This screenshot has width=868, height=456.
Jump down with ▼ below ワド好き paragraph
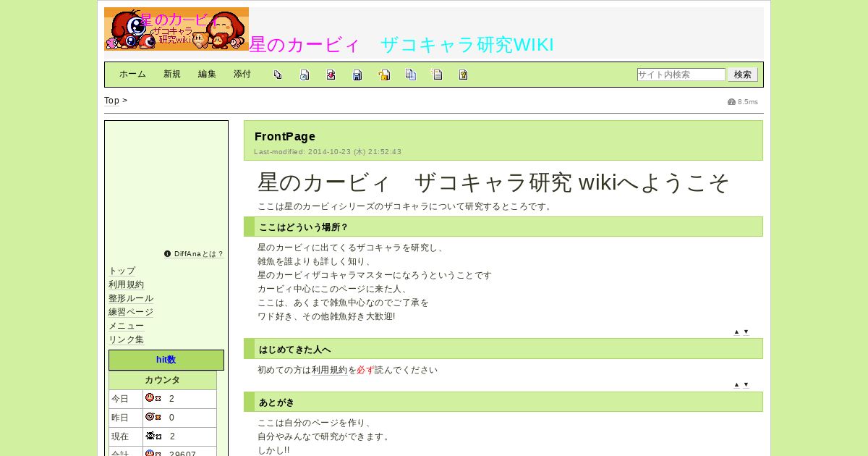point(746,332)
